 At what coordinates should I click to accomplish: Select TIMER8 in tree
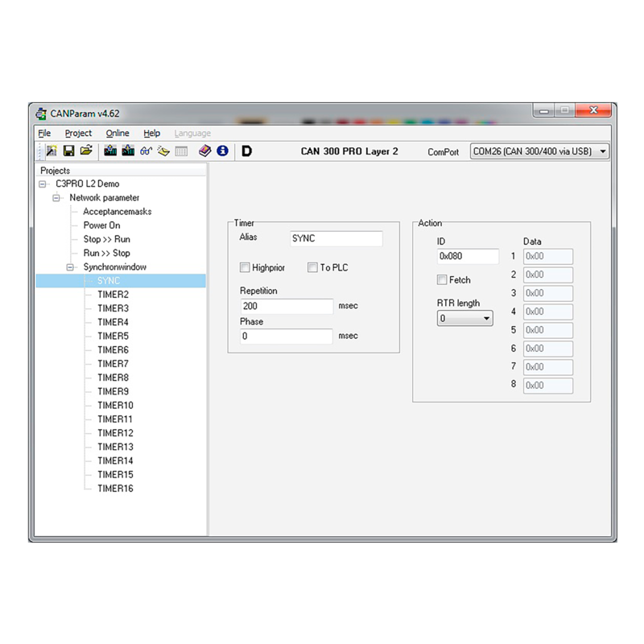[113, 378]
